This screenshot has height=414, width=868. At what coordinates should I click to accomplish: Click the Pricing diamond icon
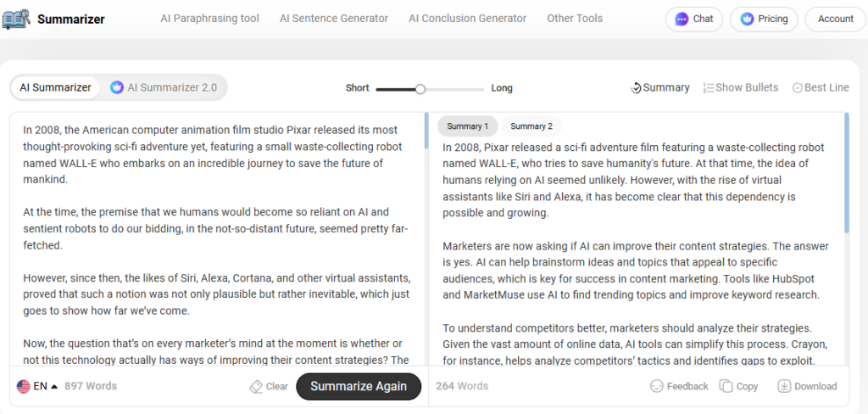(x=747, y=19)
